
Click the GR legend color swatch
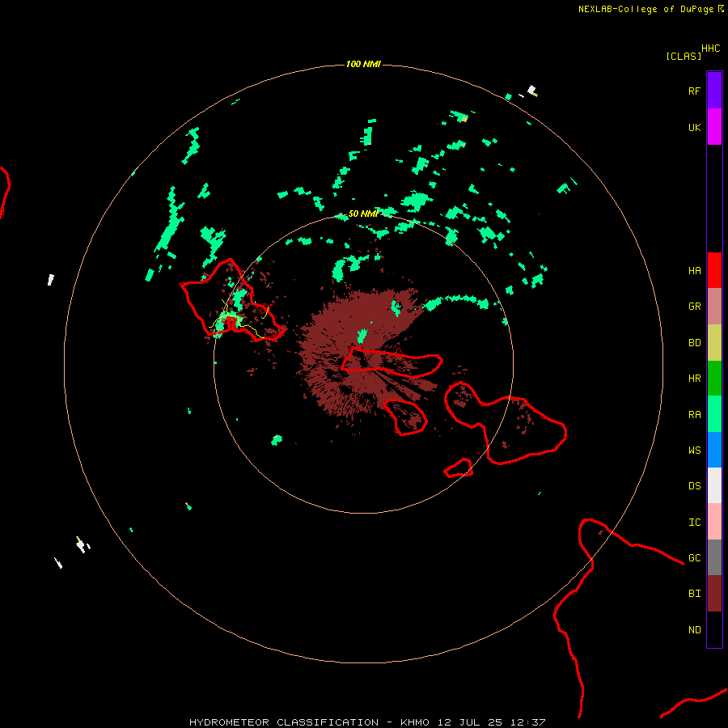coord(714,306)
